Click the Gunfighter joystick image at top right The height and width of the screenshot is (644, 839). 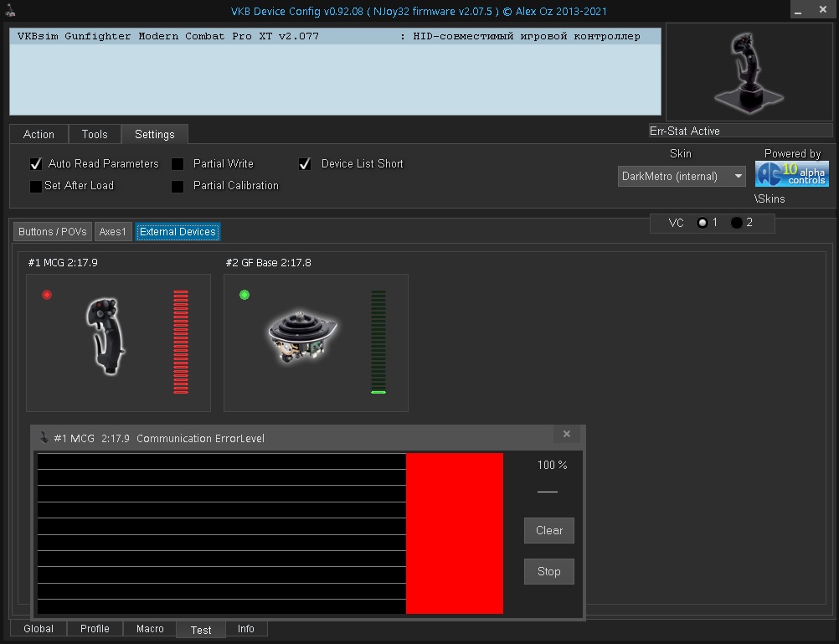[749, 72]
